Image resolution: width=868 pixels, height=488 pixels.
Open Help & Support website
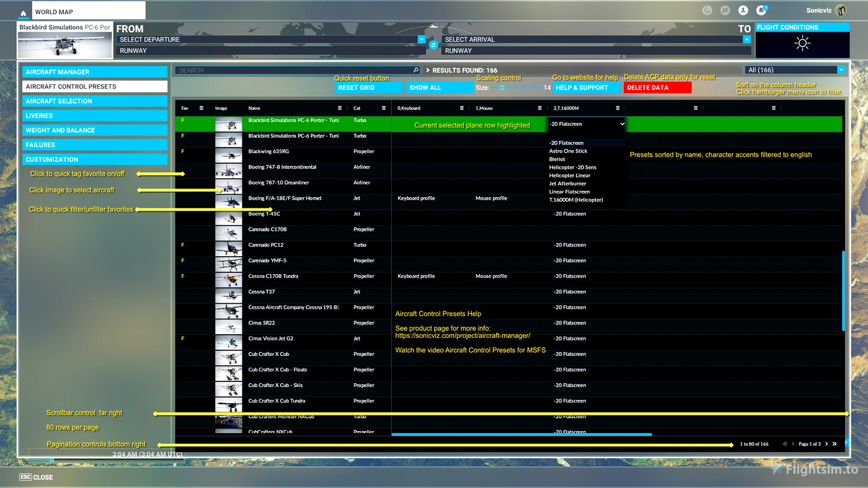click(587, 87)
